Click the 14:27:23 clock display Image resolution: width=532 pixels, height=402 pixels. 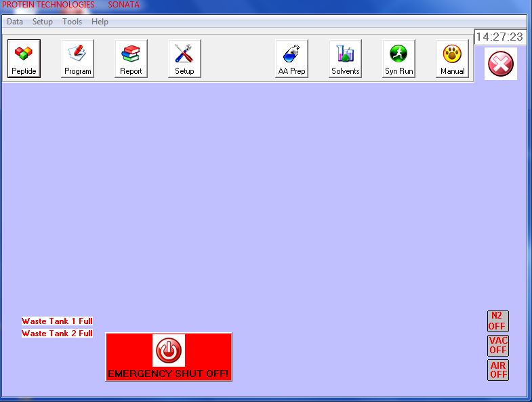(499, 37)
